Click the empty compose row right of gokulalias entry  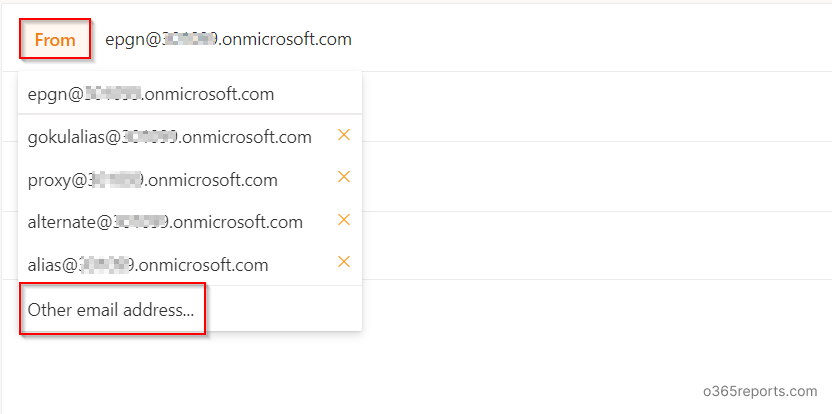[x=597, y=106]
